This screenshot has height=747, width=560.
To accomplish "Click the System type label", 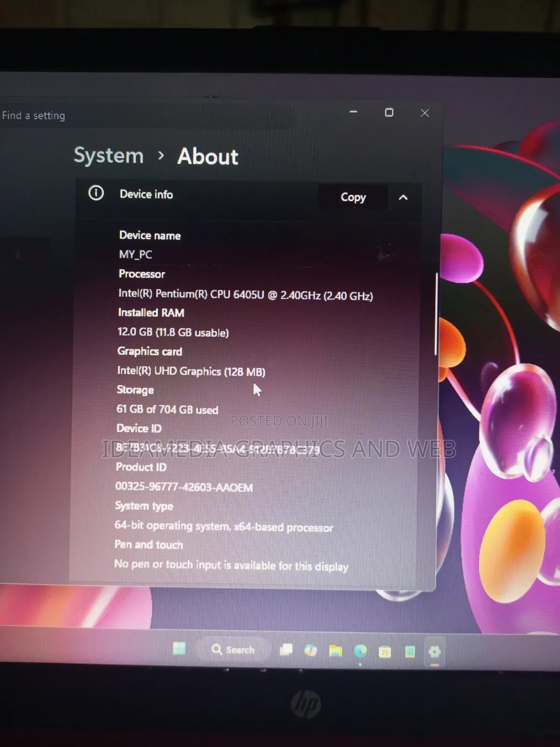I will click(x=144, y=506).
